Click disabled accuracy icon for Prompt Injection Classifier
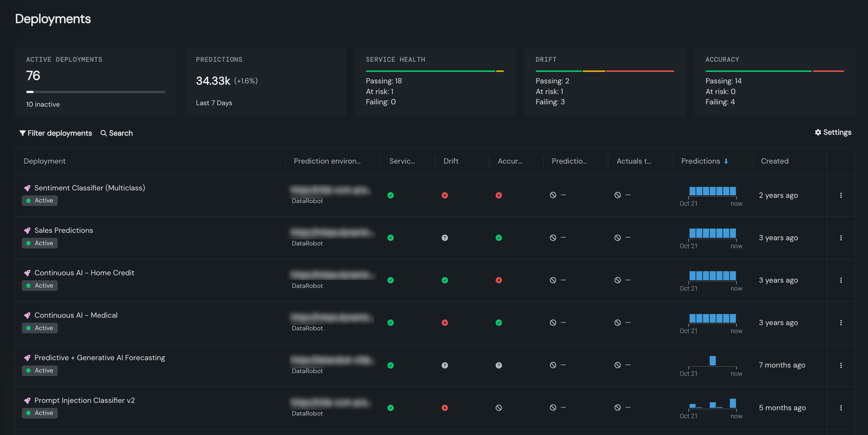Image resolution: width=868 pixels, height=435 pixels. pyautogui.click(x=499, y=408)
